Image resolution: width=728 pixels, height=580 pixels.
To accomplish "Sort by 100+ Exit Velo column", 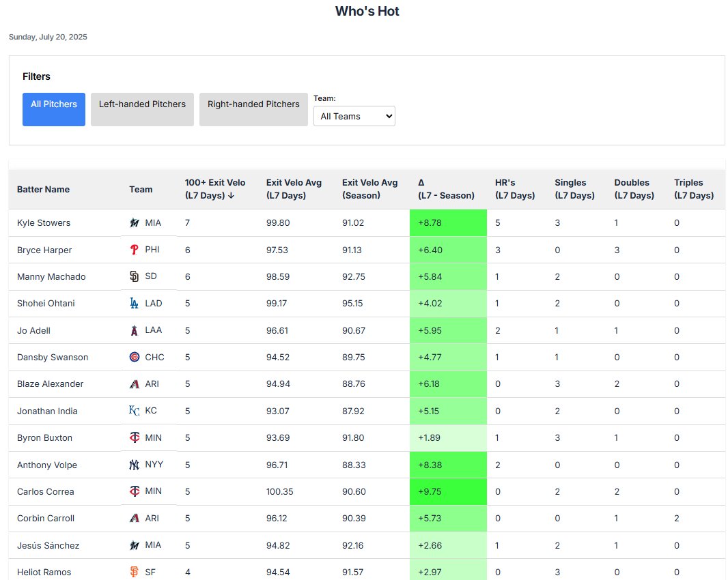I will pyautogui.click(x=215, y=189).
